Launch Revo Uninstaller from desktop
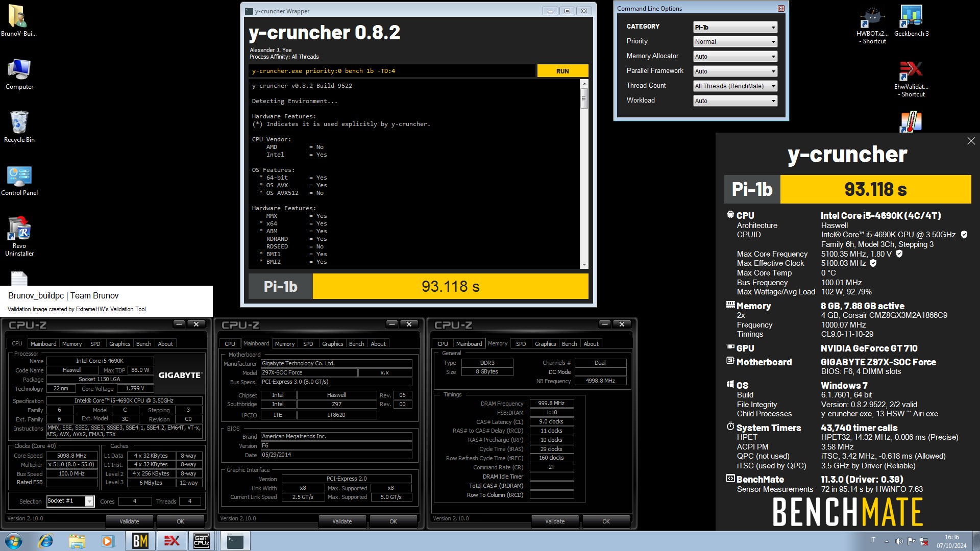This screenshot has height=551, width=980. (19, 236)
